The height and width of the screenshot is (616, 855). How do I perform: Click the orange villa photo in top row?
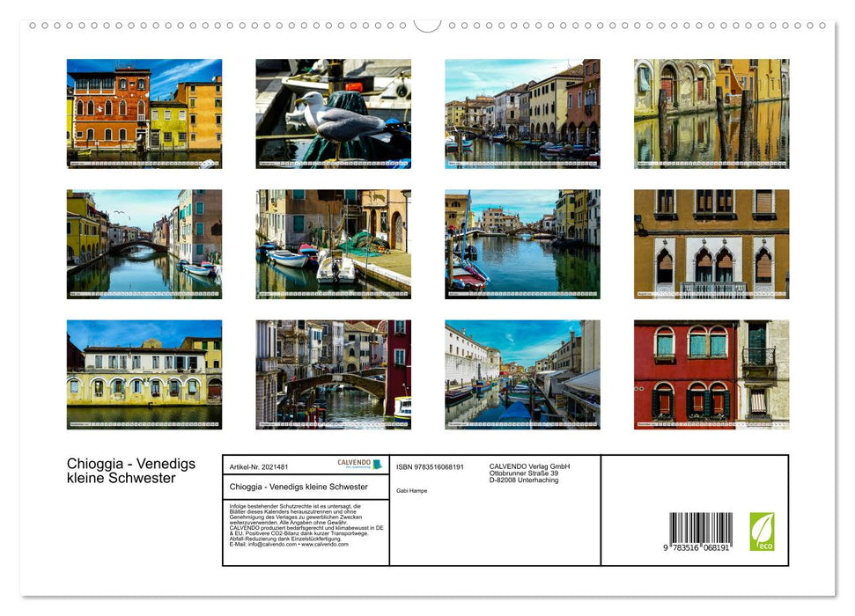click(x=144, y=112)
